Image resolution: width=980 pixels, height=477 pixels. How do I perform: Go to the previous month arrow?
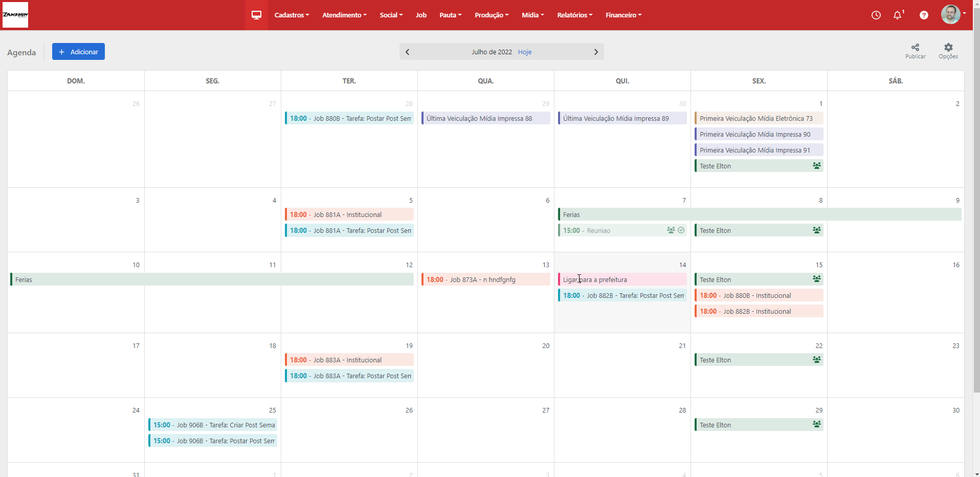click(407, 52)
